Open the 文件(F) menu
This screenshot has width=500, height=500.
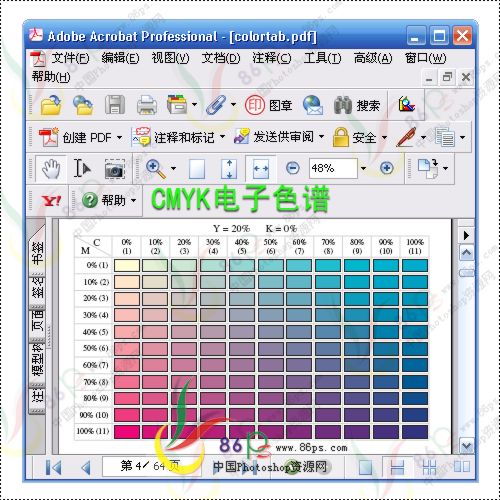click(x=70, y=58)
